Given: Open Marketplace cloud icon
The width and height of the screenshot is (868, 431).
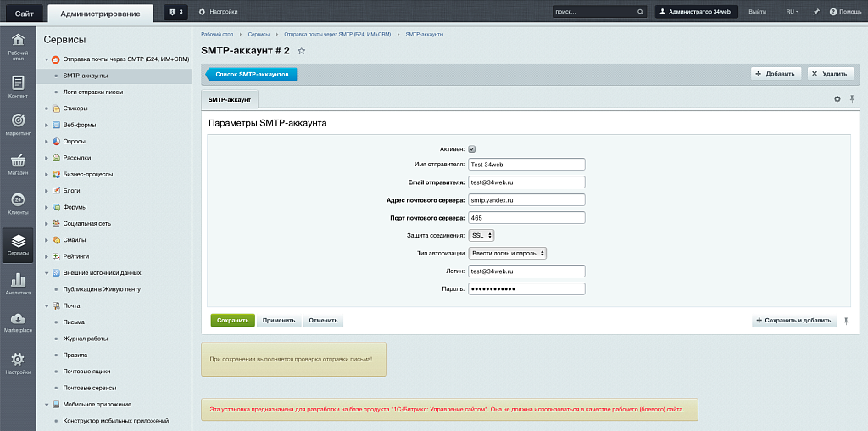Looking at the screenshot, I should (x=18, y=322).
